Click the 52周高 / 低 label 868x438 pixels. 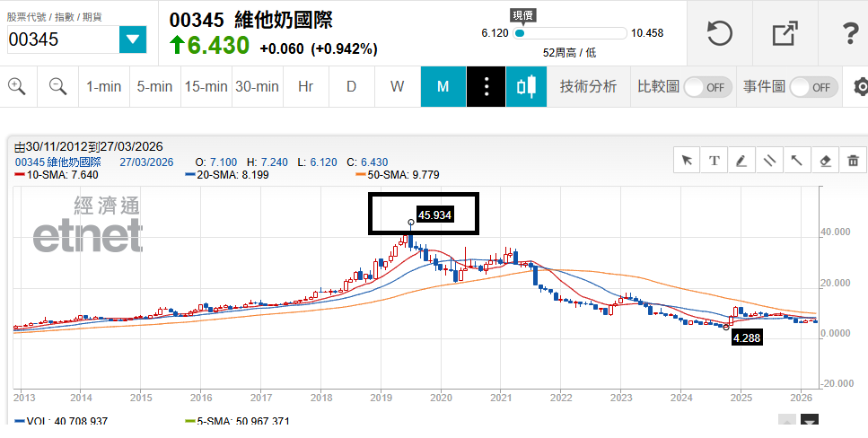point(570,53)
